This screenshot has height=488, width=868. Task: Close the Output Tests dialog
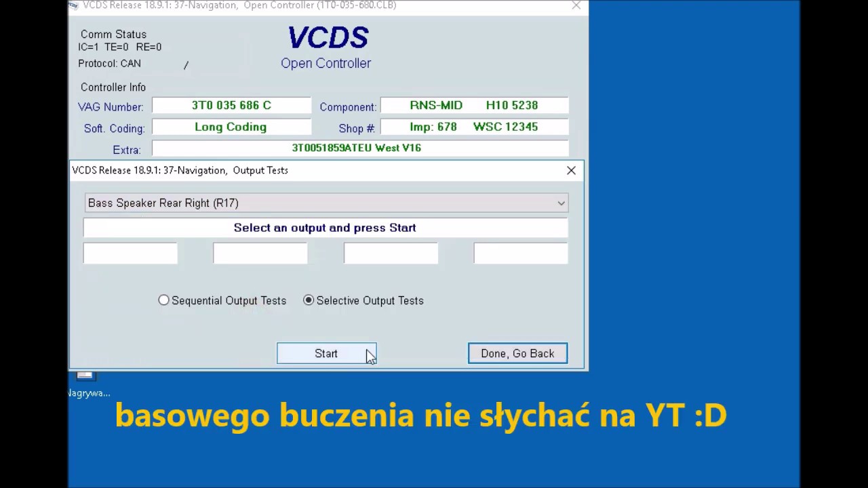tap(571, 171)
